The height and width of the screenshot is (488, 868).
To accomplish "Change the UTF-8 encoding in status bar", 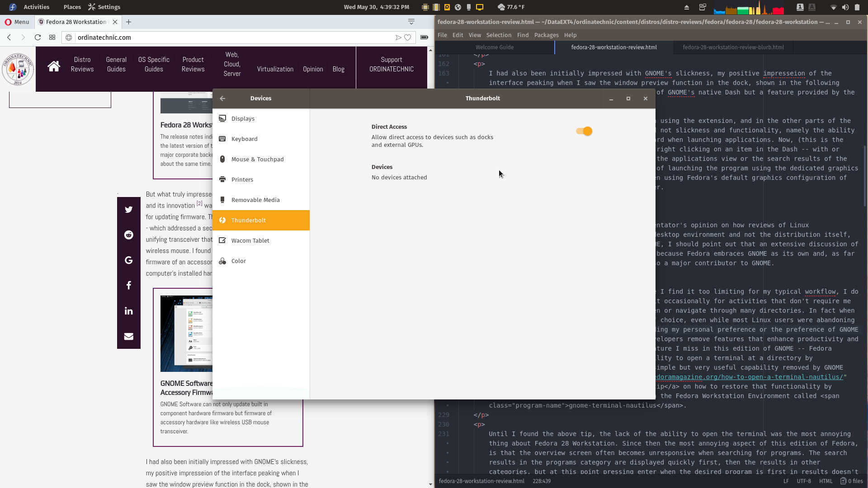I will (x=804, y=481).
